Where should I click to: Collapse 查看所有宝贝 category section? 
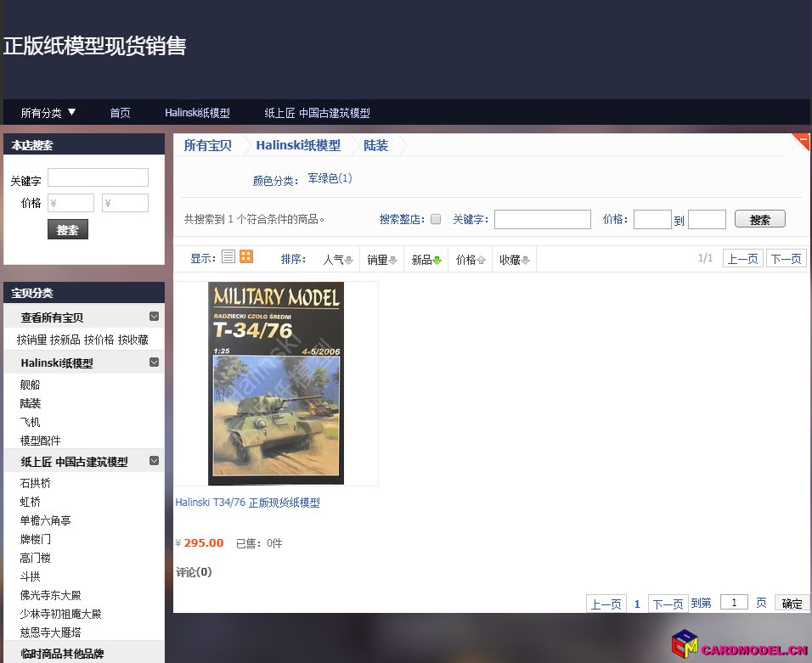click(155, 317)
